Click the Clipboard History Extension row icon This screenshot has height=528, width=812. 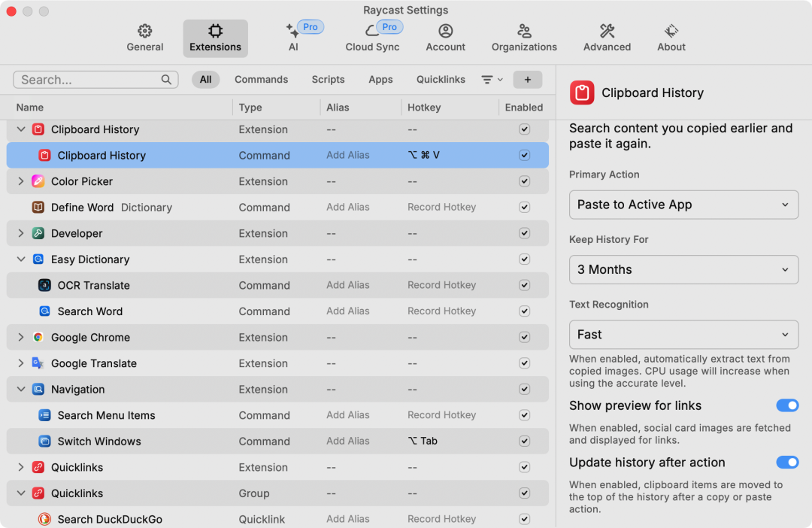(x=38, y=129)
